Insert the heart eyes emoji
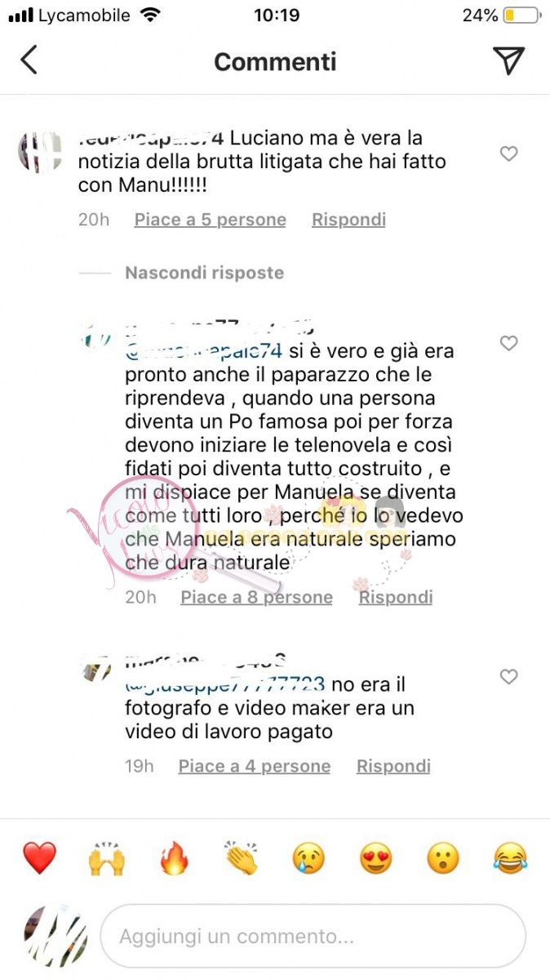Viewport: 550px width, 980px height. click(x=376, y=858)
